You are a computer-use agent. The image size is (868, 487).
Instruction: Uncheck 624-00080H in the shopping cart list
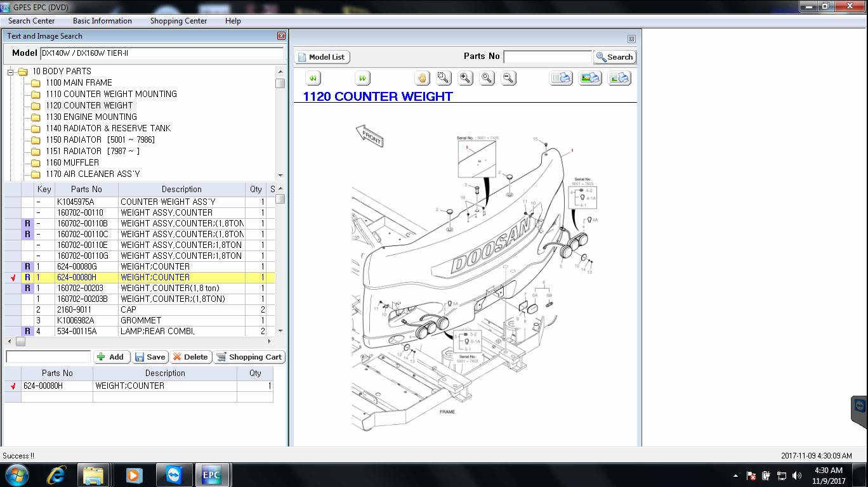click(x=13, y=386)
